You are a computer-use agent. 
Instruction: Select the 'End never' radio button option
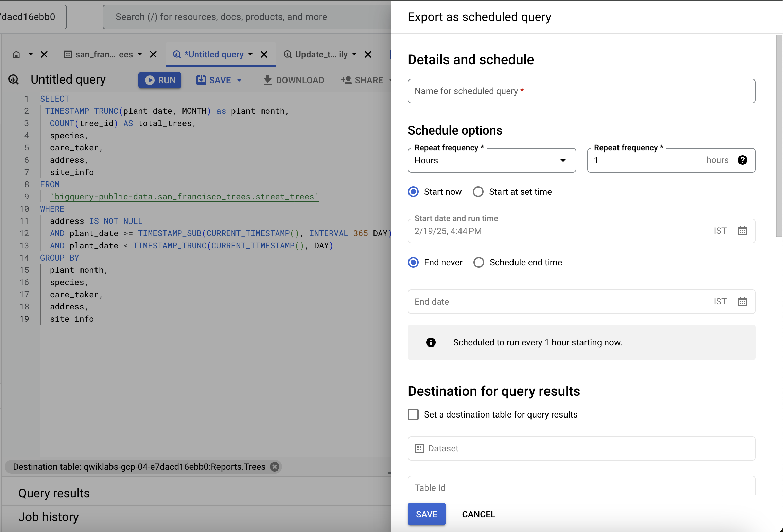pos(414,263)
